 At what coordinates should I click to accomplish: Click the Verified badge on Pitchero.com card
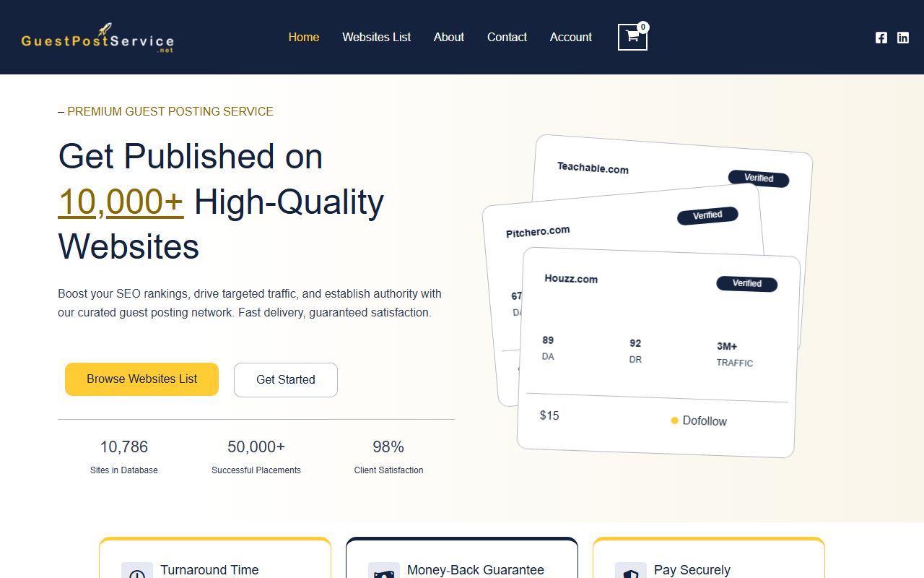(x=707, y=215)
